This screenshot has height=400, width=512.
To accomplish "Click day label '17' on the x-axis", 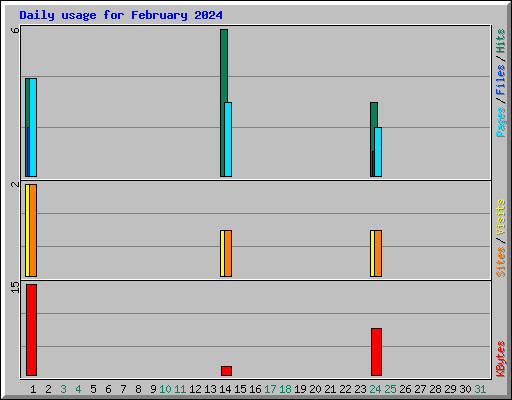I will pyautogui.click(x=270, y=389).
